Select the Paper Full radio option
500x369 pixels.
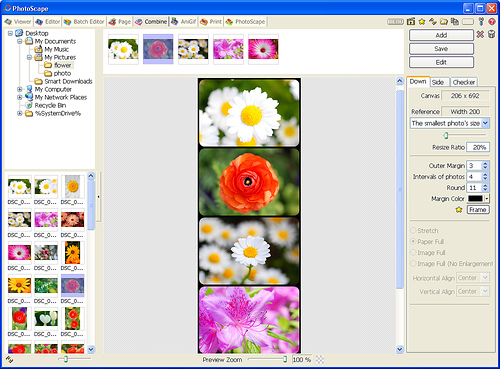[x=413, y=241]
